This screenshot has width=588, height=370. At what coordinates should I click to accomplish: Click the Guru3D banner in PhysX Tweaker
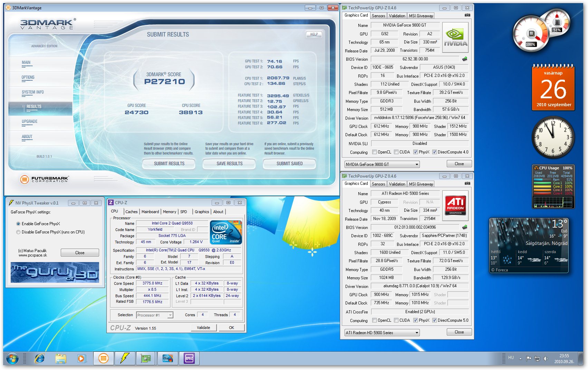pyautogui.click(x=55, y=272)
